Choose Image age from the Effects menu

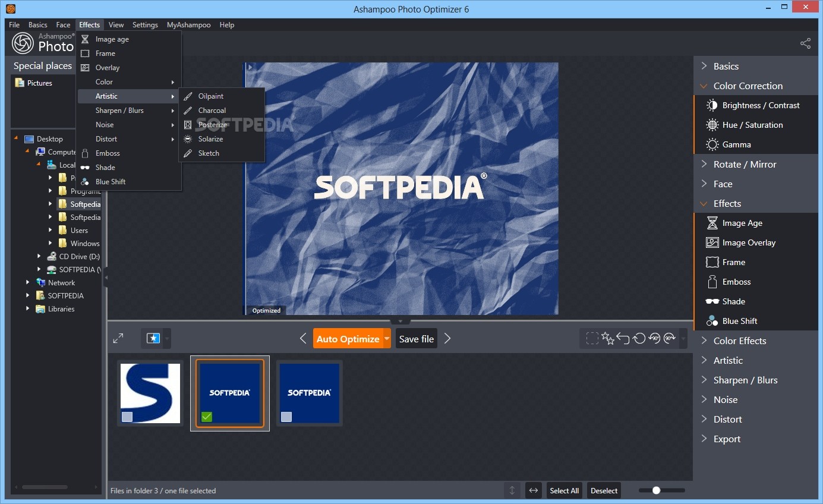click(x=128, y=39)
